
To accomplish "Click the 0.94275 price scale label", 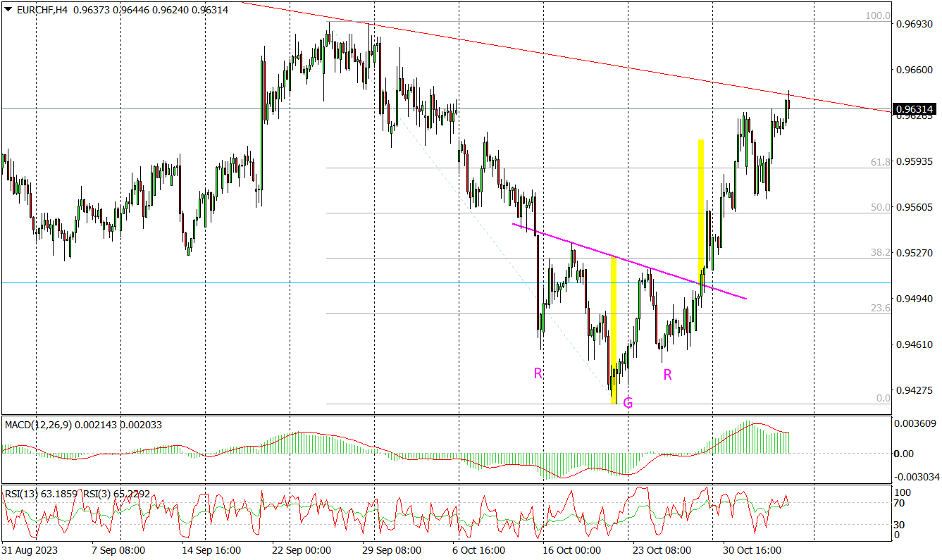I will coord(914,390).
